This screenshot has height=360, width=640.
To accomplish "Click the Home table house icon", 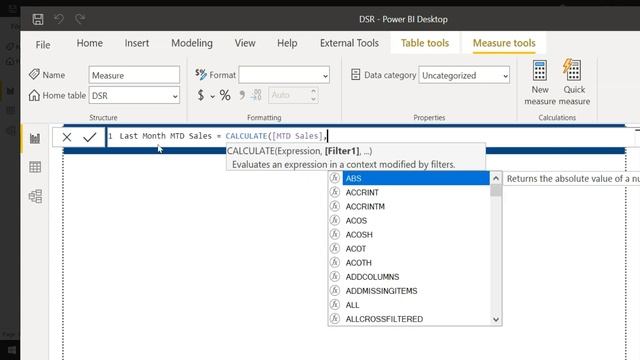I will tap(34, 95).
